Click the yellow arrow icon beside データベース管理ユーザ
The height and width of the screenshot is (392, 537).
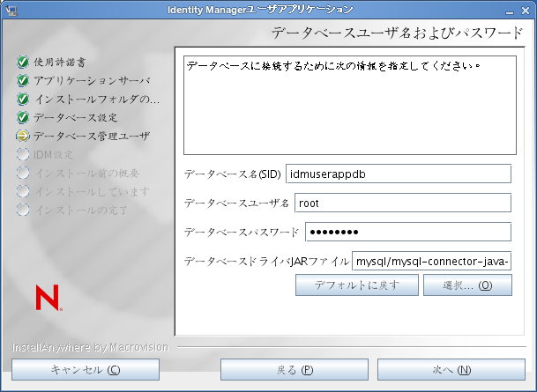coord(23,136)
